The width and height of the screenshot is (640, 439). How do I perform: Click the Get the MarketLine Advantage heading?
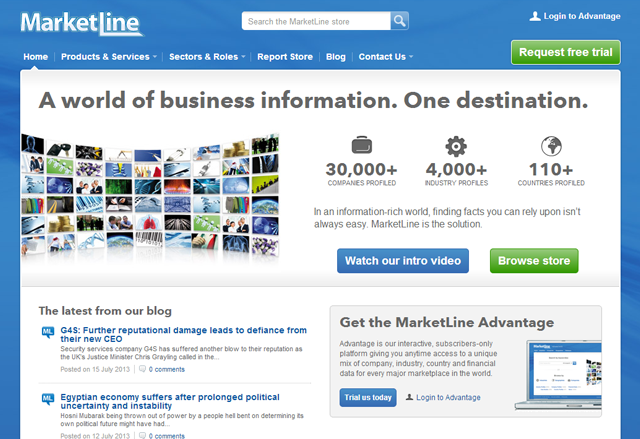447,322
